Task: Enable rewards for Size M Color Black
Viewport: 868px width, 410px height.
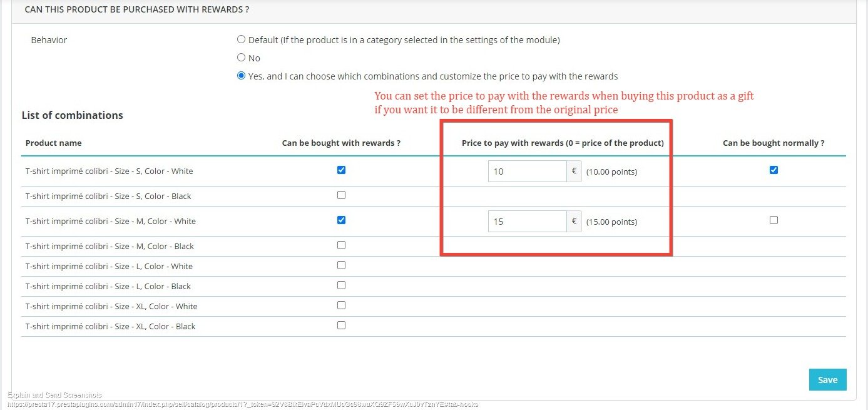Action: [x=341, y=245]
